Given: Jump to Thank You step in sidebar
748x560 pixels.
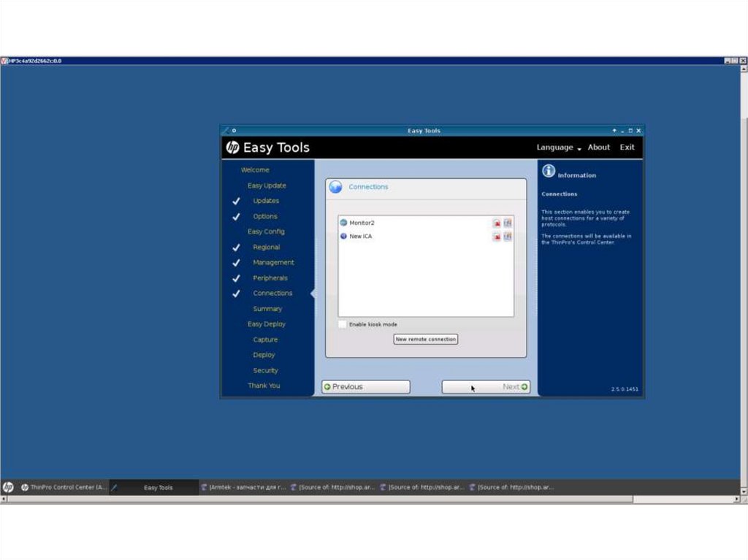Looking at the screenshot, I should (x=264, y=386).
